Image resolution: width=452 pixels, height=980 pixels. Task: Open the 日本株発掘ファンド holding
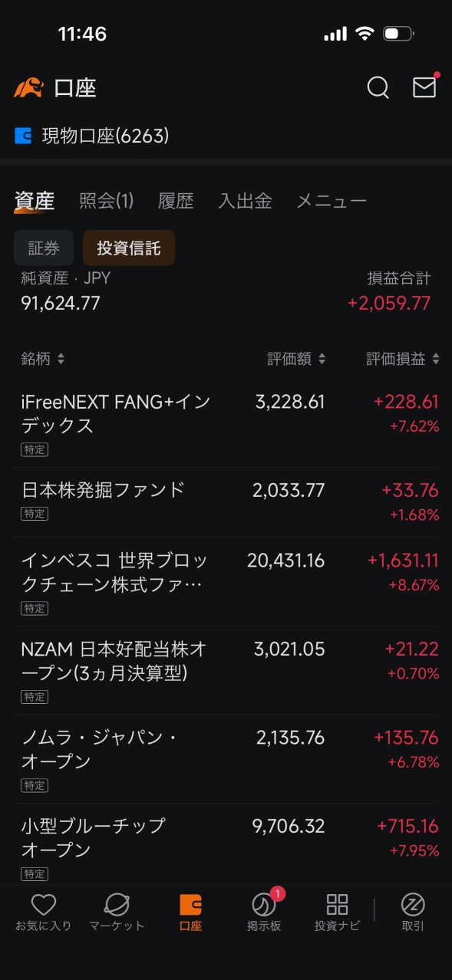click(226, 502)
